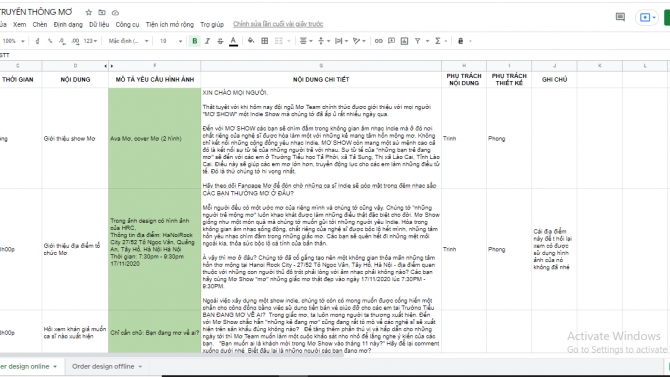The image size is (670, 377).
Task: Select column G header
Action: [x=321, y=66]
